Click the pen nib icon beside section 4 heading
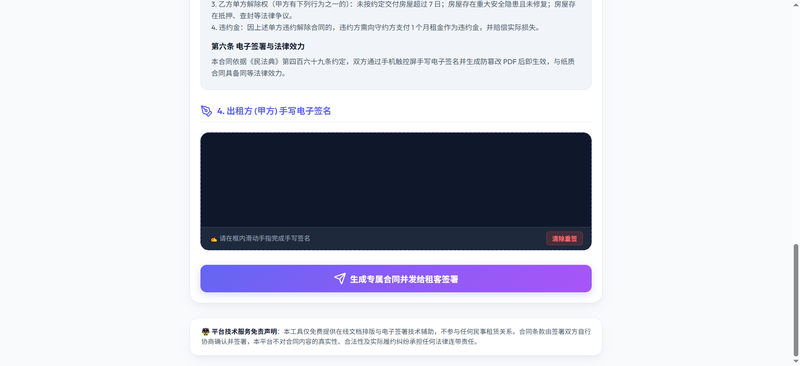800x366 pixels. pos(206,111)
